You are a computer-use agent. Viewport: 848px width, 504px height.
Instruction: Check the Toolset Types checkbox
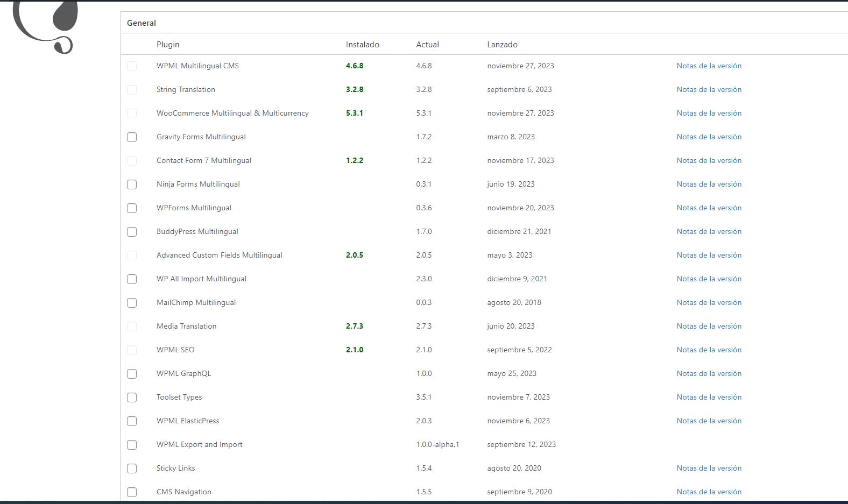coord(132,397)
